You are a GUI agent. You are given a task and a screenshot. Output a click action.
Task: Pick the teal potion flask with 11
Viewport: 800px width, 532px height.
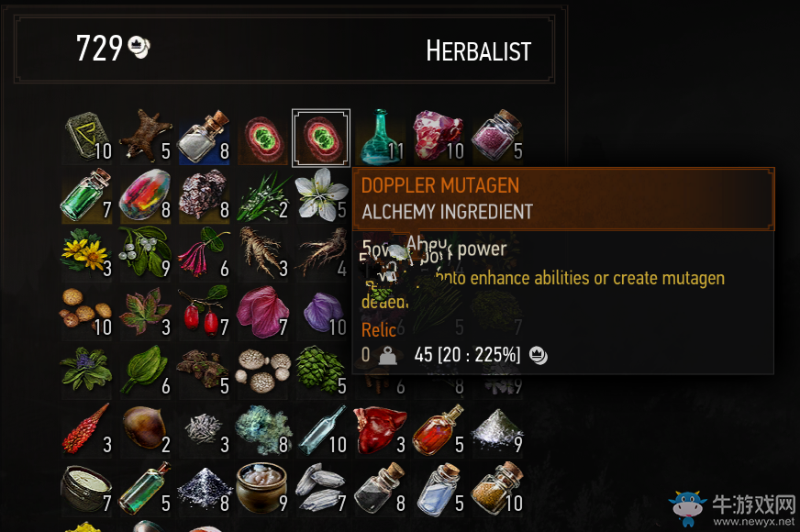(381, 138)
